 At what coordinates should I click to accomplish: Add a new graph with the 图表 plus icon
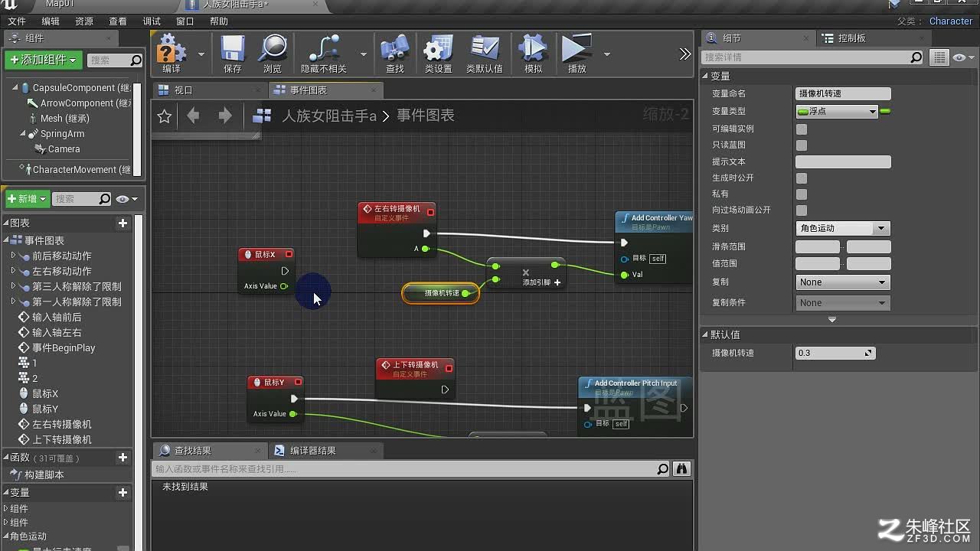[x=122, y=223]
